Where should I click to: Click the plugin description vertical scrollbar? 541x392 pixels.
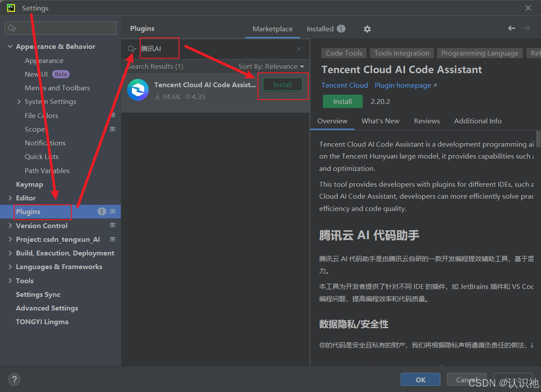click(538, 138)
